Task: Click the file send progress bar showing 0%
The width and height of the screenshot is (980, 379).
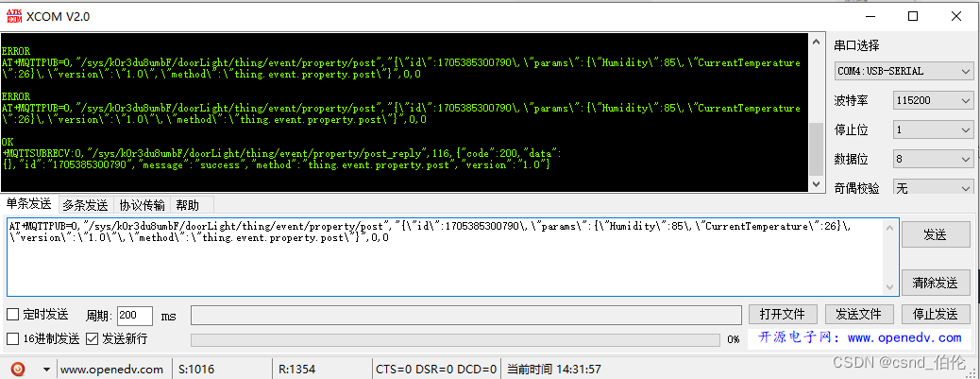Action: pyautogui.click(x=455, y=339)
